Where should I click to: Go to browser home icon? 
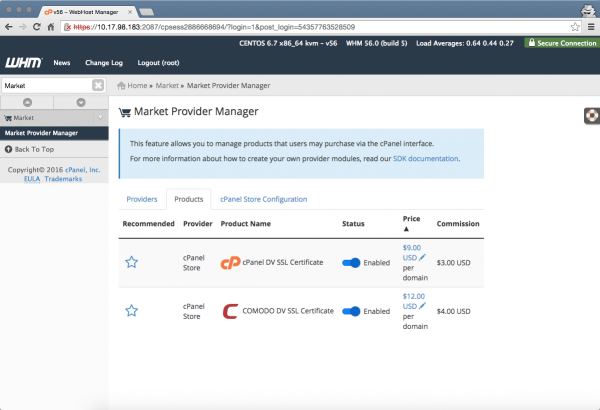[x=51, y=27]
